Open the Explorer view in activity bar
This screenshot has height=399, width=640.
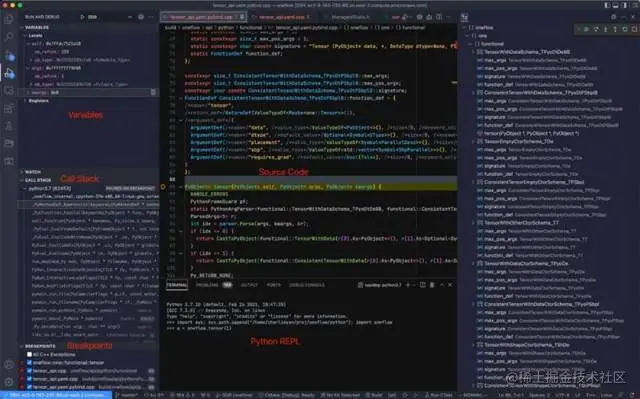pos(9,19)
